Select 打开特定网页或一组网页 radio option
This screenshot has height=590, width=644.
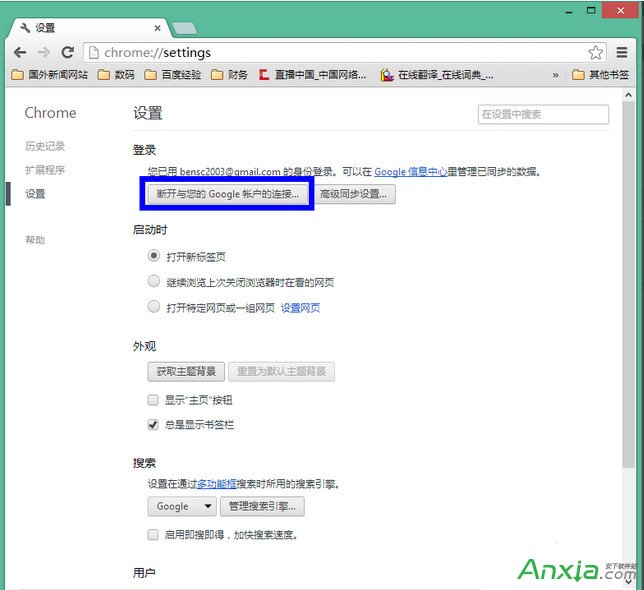[x=154, y=306]
